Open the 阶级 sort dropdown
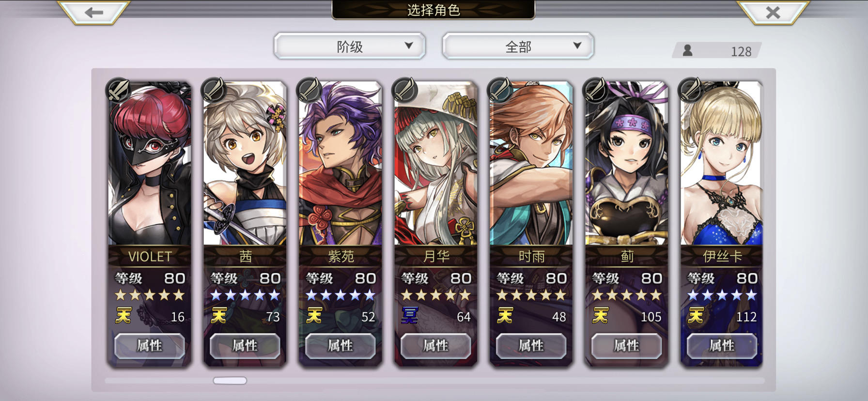The height and width of the screenshot is (401, 868). [x=349, y=46]
